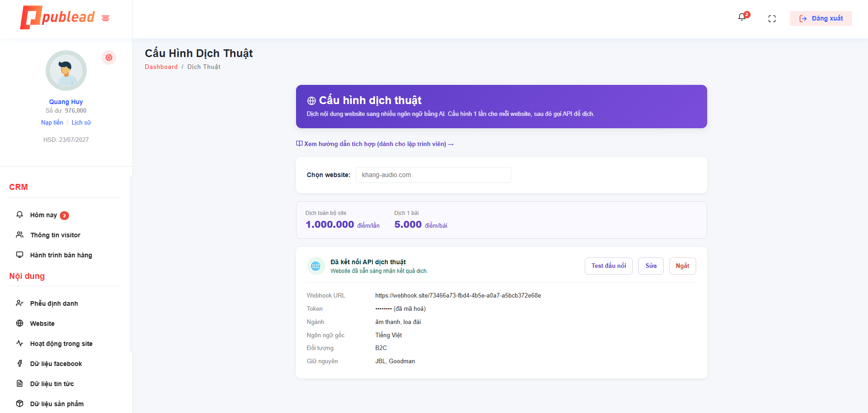Select the webhook URL text
The width and height of the screenshot is (868, 413).
pyautogui.click(x=458, y=296)
